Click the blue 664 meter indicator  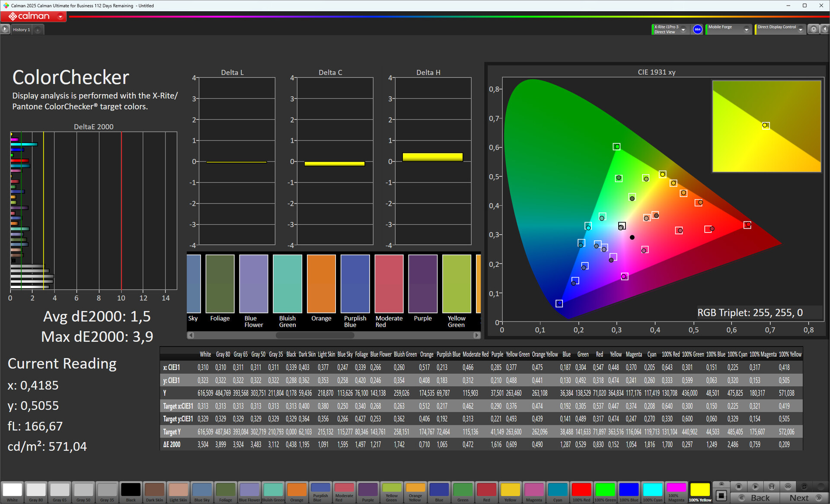pos(697,29)
